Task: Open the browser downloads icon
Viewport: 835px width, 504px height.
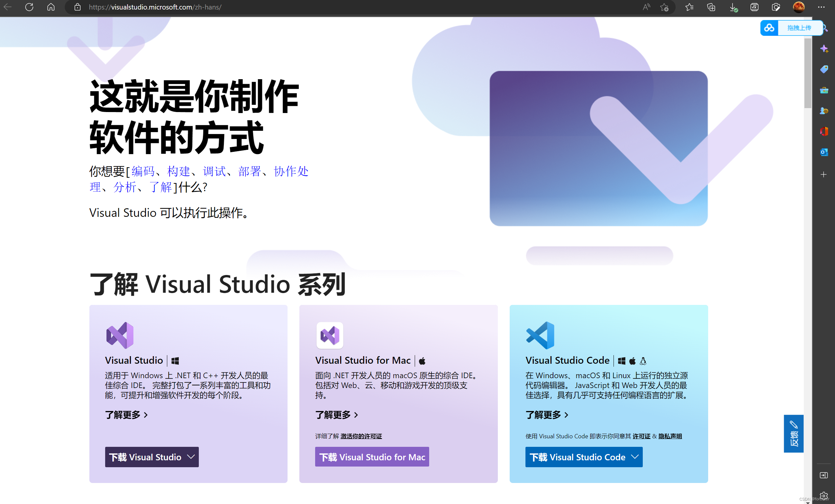Action: pos(733,7)
